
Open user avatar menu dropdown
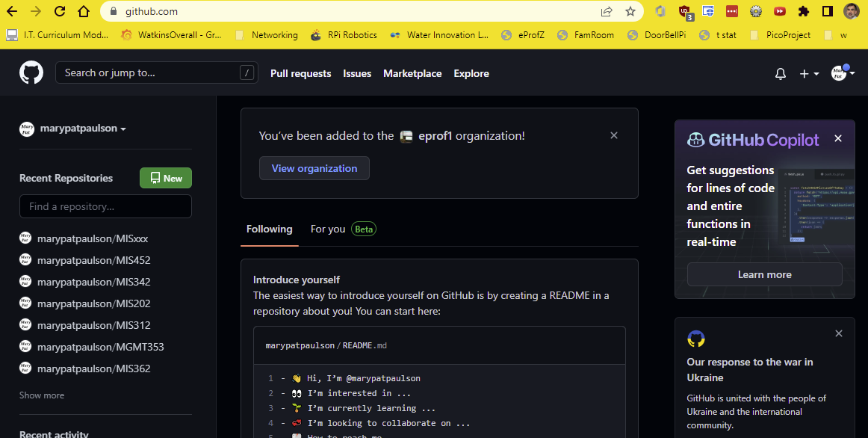(843, 73)
